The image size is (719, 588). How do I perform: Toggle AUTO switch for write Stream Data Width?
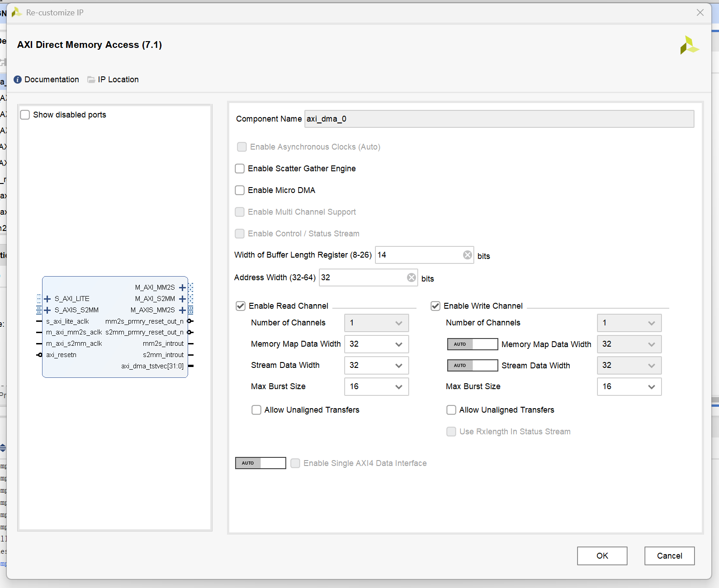(x=473, y=366)
